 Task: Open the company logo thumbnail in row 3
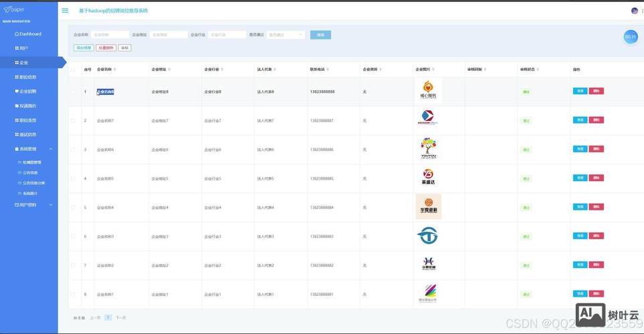tap(428, 149)
